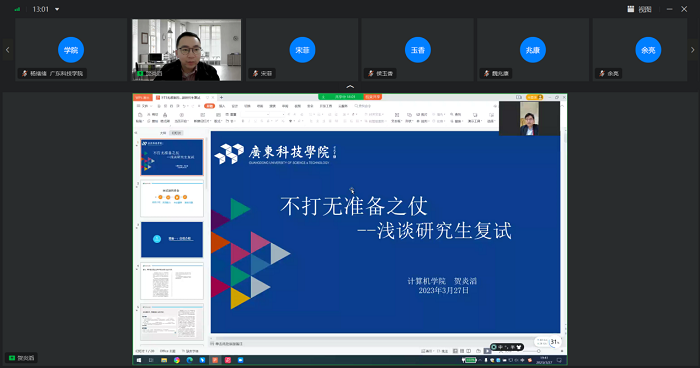Click the orange 结束共享 button
This screenshot has height=368, width=700.
[x=372, y=97]
